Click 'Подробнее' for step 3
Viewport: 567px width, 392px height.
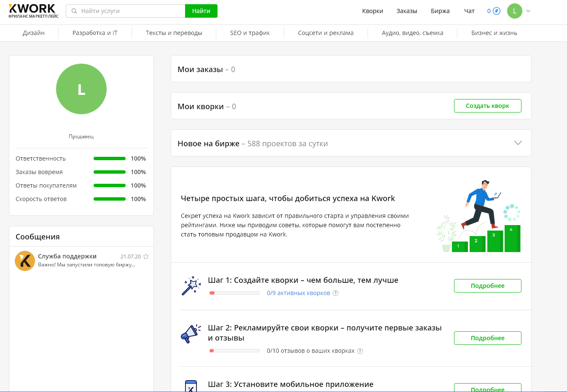tap(488, 388)
